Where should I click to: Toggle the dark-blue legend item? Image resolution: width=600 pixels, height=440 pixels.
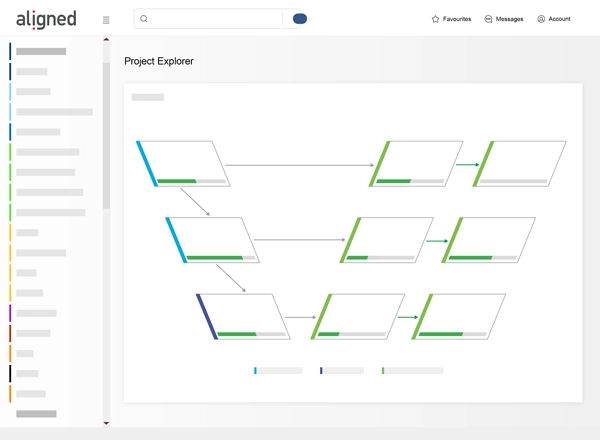click(342, 371)
